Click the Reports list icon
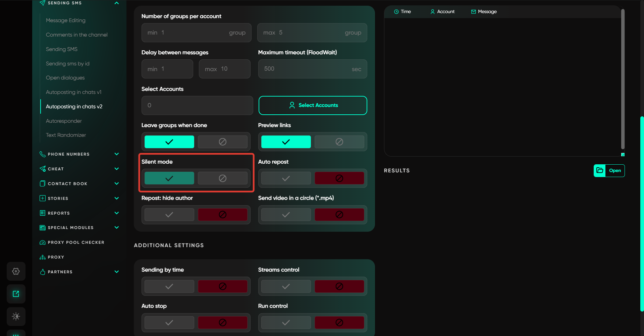The image size is (644, 336). click(x=43, y=213)
